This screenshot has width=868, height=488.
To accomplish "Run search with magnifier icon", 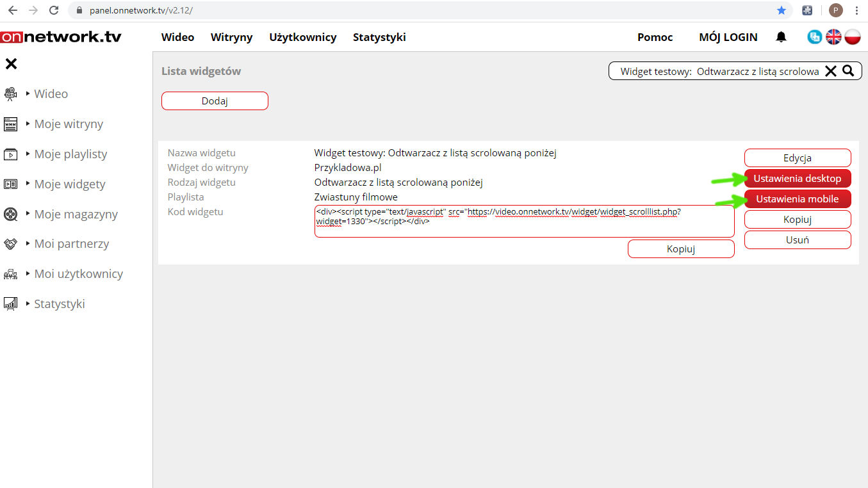I will (x=848, y=71).
